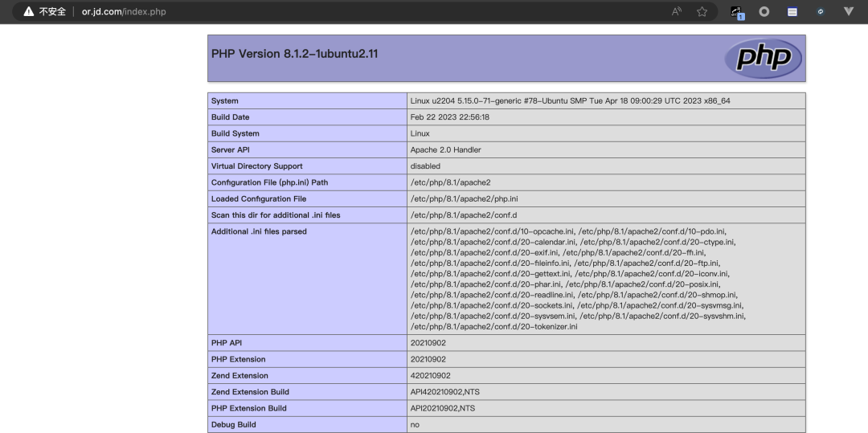
Task: Click the Linux u2204 5.15.0-71-generic system value
Action: (570, 101)
